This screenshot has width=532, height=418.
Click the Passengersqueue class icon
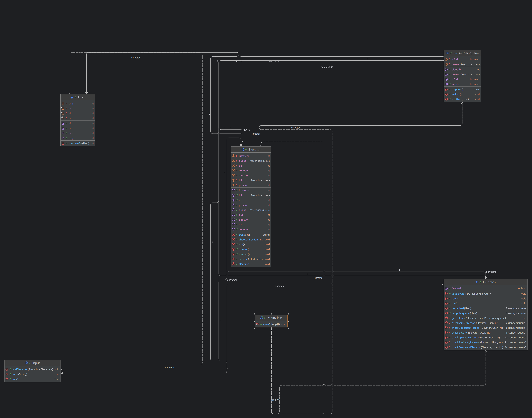[x=447, y=53]
